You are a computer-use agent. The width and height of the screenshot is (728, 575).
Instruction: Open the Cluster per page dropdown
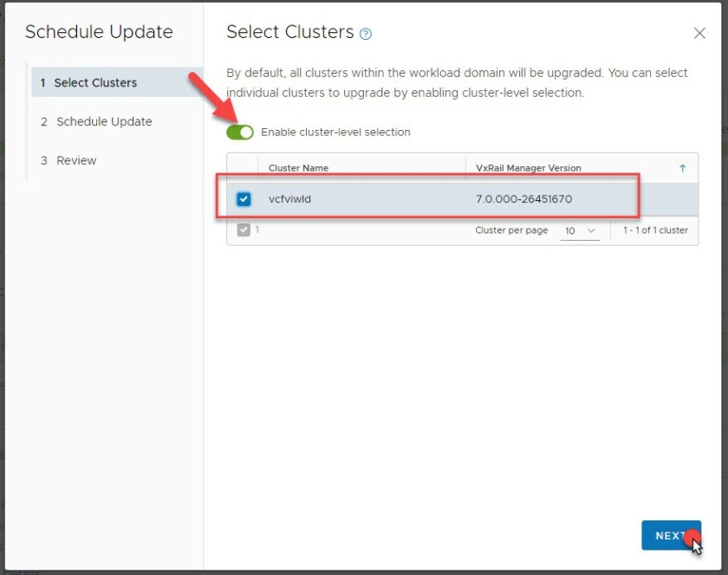pos(580,231)
